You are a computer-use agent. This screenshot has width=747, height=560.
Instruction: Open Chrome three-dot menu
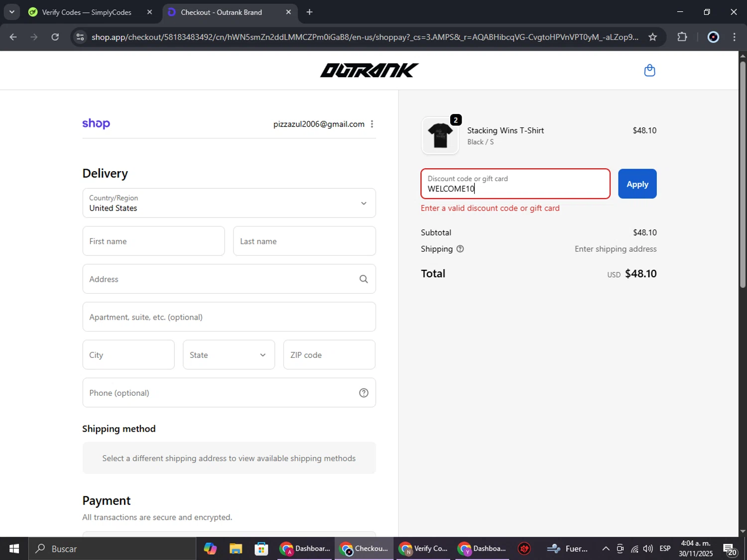pyautogui.click(x=734, y=37)
